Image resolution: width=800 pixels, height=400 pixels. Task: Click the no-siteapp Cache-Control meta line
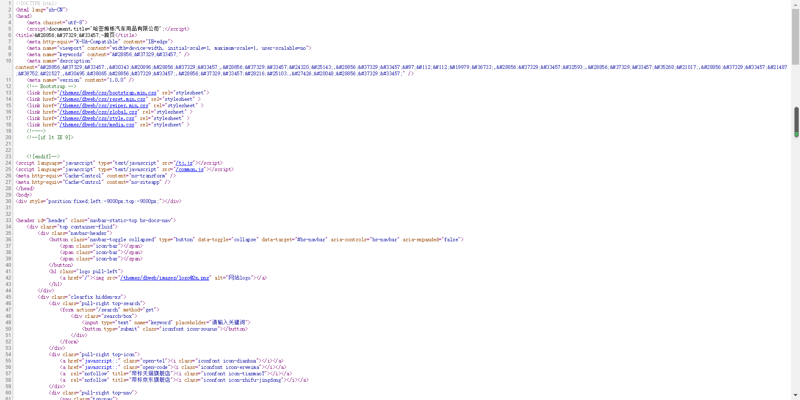click(93, 182)
